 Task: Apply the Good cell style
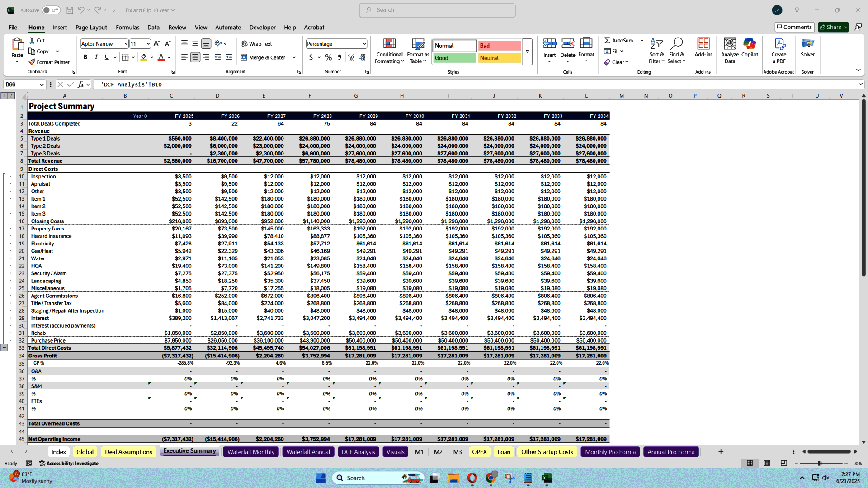point(454,58)
